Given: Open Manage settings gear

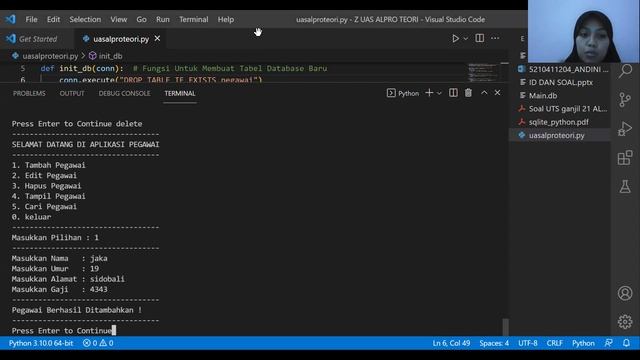Looking at the screenshot, I should tap(625, 322).
